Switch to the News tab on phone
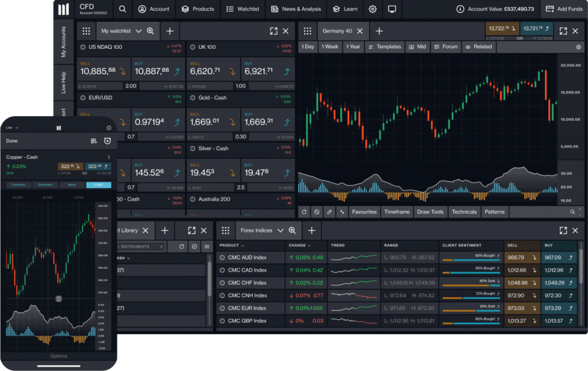This screenshot has width=588, height=371. point(72,185)
